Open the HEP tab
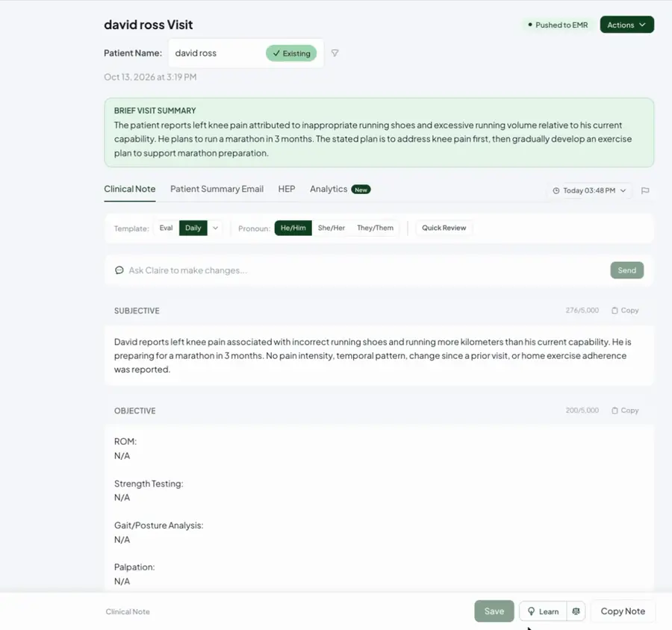 coord(286,189)
